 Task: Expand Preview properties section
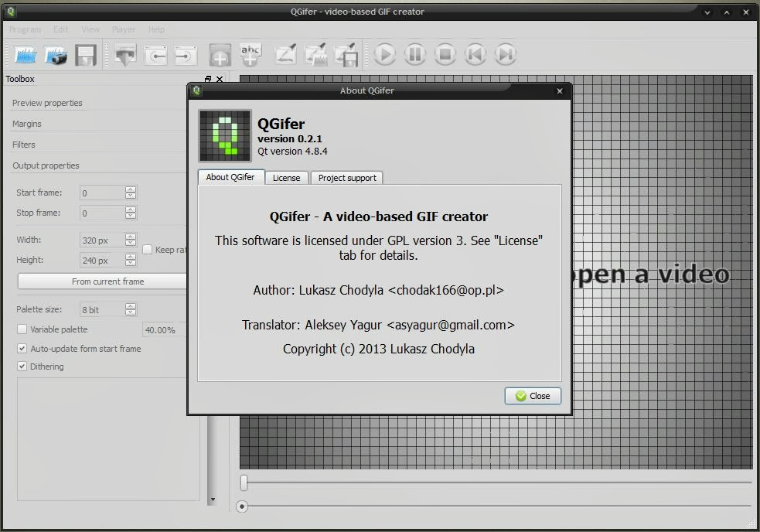pos(47,103)
